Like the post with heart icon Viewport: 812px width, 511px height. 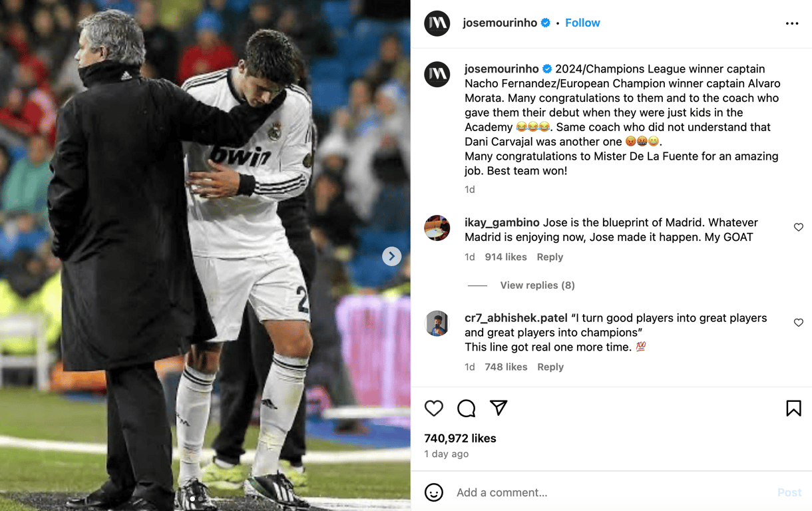coord(434,408)
